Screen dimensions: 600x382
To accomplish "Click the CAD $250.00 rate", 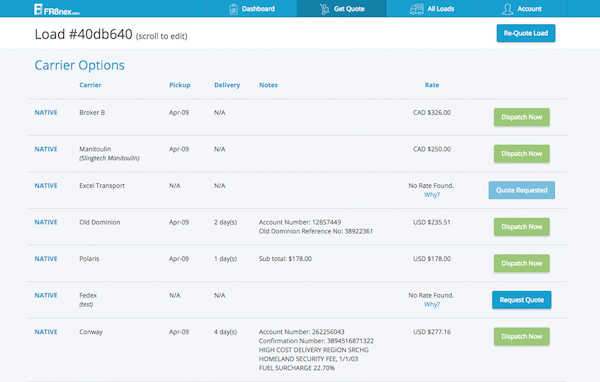I will click(432, 149).
